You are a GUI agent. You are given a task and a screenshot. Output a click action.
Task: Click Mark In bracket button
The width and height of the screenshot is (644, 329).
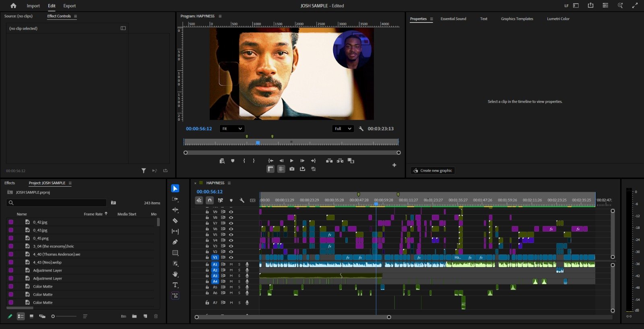pos(244,160)
